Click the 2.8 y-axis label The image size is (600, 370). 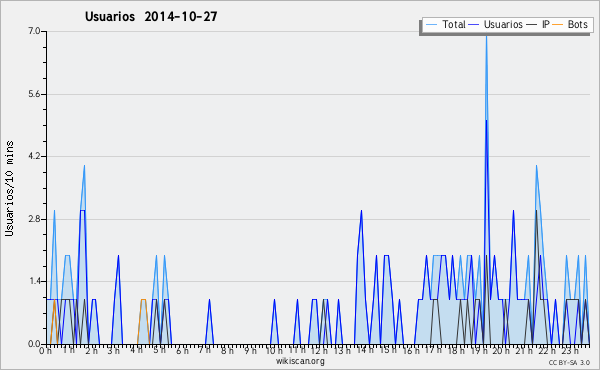(x=34, y=219)
